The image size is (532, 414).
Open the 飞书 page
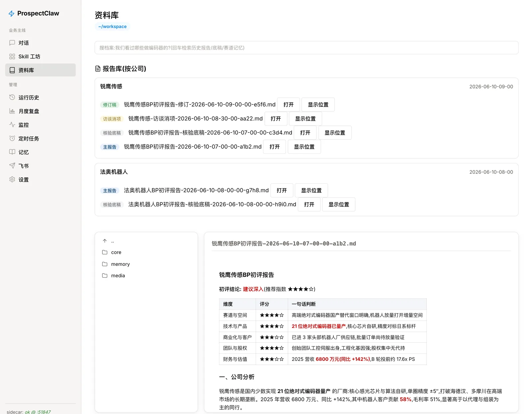41,166
